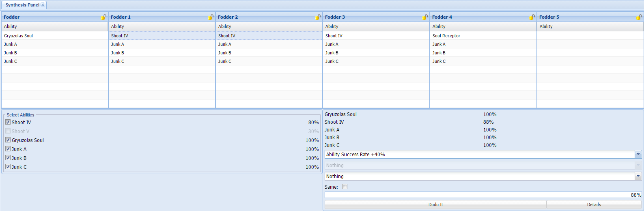The height and width of the screenshot is (211, 644).
Task: Toggle the lock icon on Fodder 4
Action: [x=532, y=17]
